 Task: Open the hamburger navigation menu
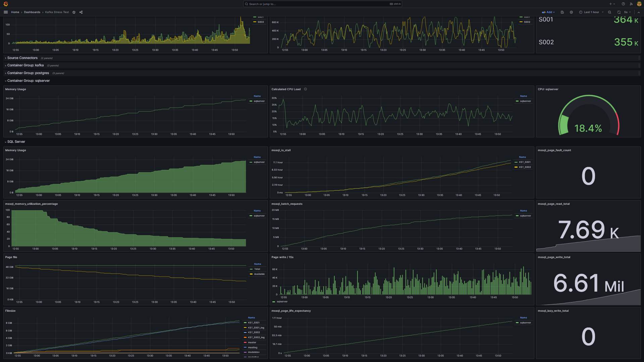(6, 12)
